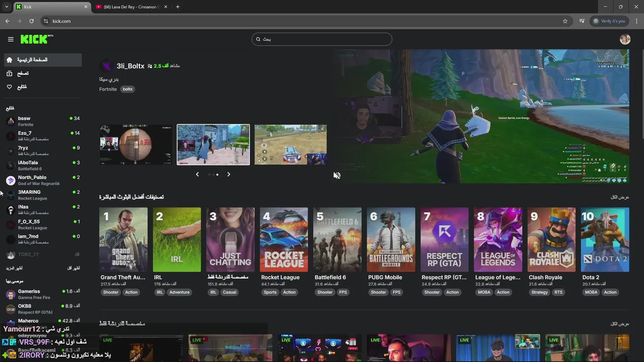Open bssw avatar in sidebar

pyautogui.click(x=11, y=121)
